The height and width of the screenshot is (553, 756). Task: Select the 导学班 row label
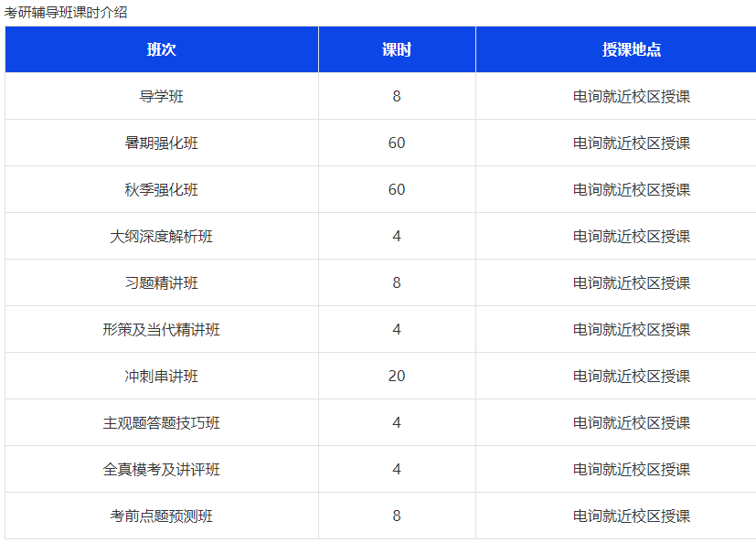point(160,96)
